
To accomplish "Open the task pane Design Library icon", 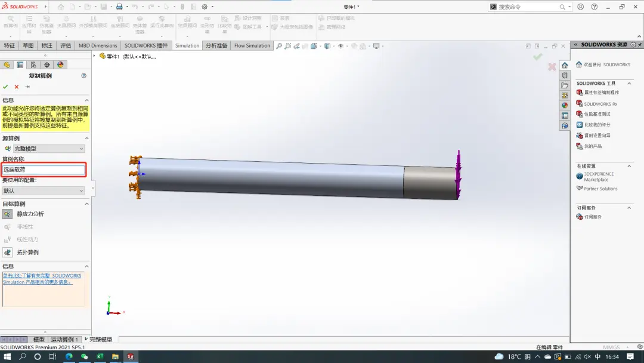I will 565,75.
